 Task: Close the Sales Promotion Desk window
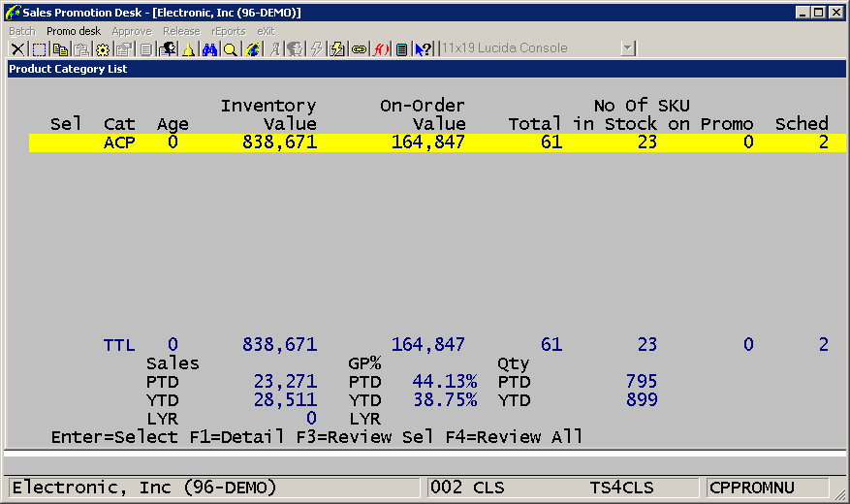pos(836,12)
